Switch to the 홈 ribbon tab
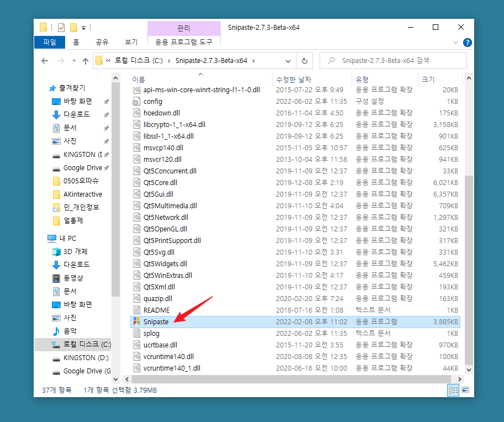This screenshot has height=422, width=504. point(76,42)
